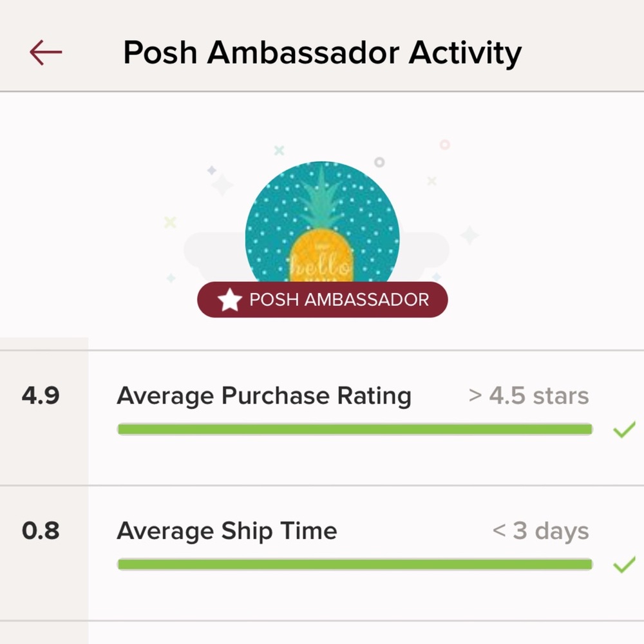Image resolution: width=644 pixels, height=644 pixels.
Task: Tap the 4.9 rating value
Action: [x=40, y=395]
